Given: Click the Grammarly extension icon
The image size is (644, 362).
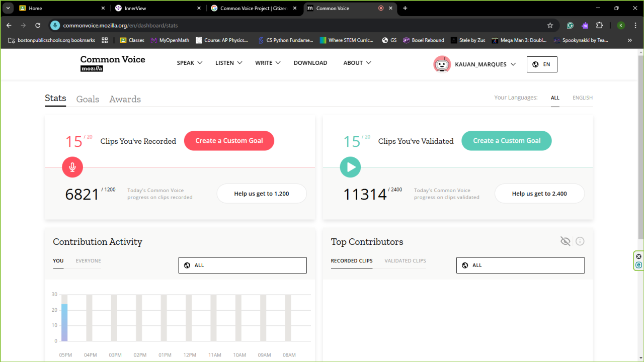Looking at the screenshot, I should click(570, 25).
